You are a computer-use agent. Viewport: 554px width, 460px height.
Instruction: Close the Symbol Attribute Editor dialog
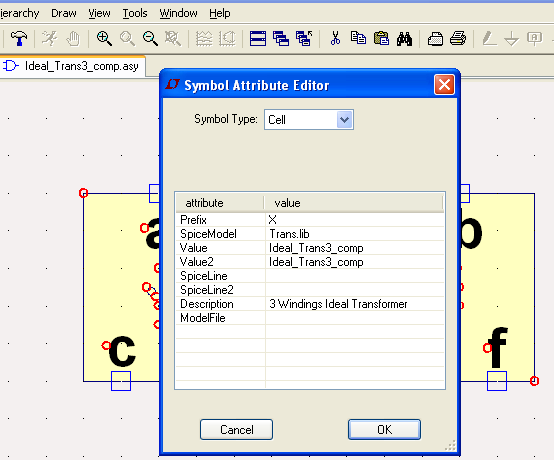tap(444, 85)
